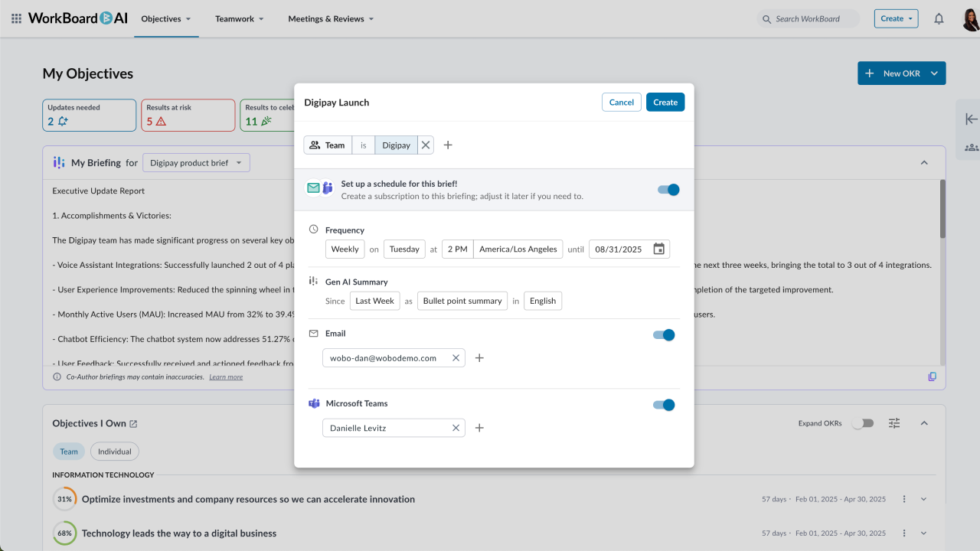
Task: Click the until date field 08/31/2025
Action: click(x=629, y=249)
